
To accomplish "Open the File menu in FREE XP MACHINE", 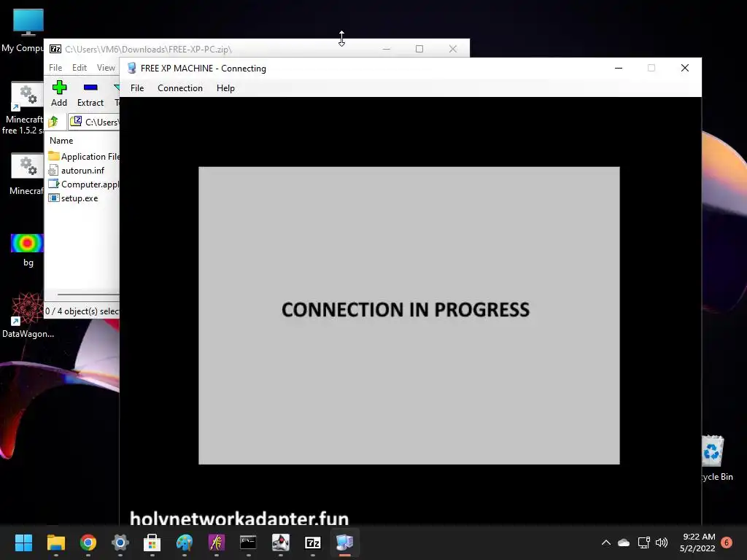I will click(x=137, y=88).
